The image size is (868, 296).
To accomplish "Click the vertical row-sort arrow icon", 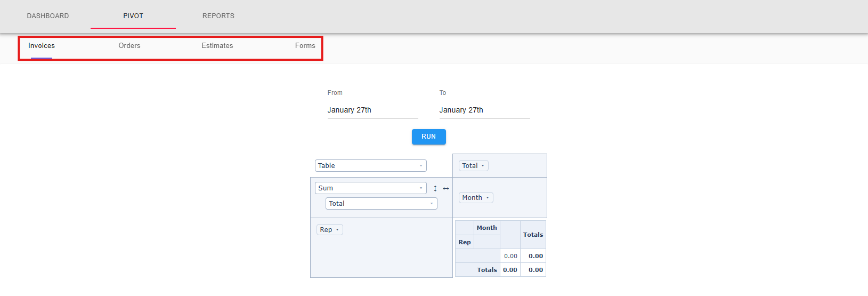I will click(435, 188).
